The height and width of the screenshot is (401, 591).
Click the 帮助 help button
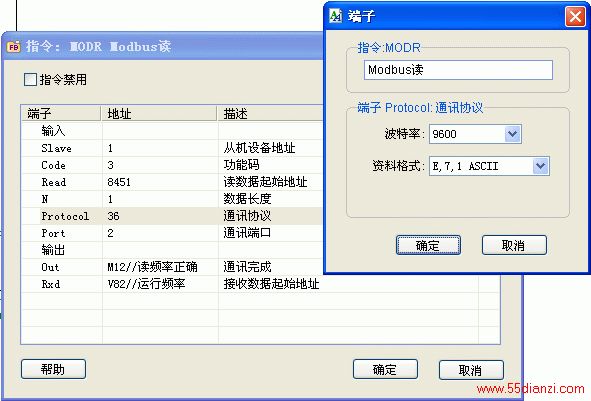click(54, 369)
